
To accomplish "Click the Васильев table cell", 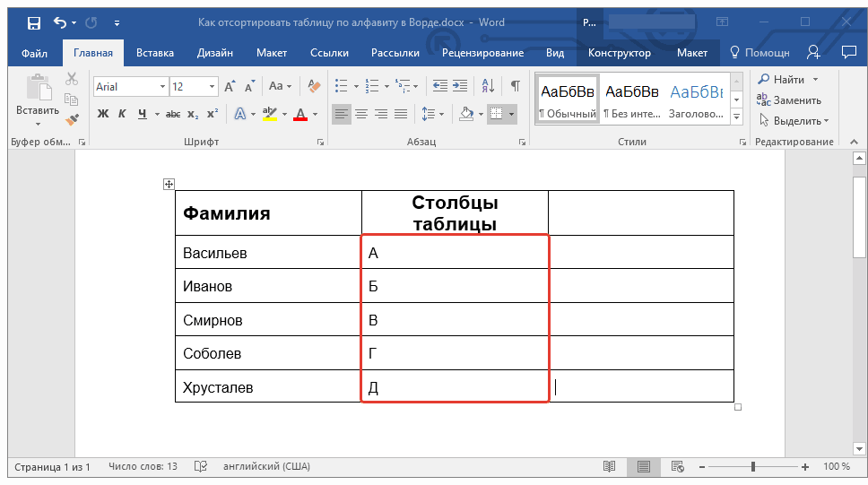I will [267, 253].
